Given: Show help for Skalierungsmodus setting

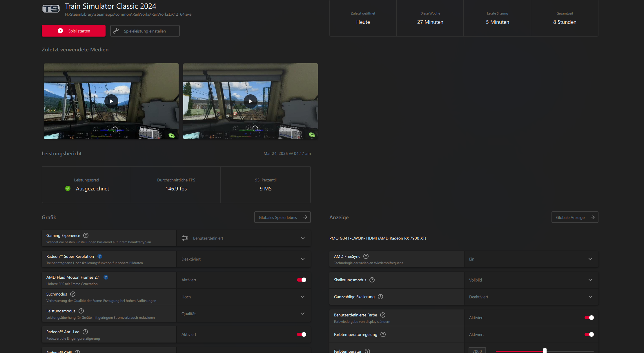Looking at the screenshot, I should [x=372, y=280].
